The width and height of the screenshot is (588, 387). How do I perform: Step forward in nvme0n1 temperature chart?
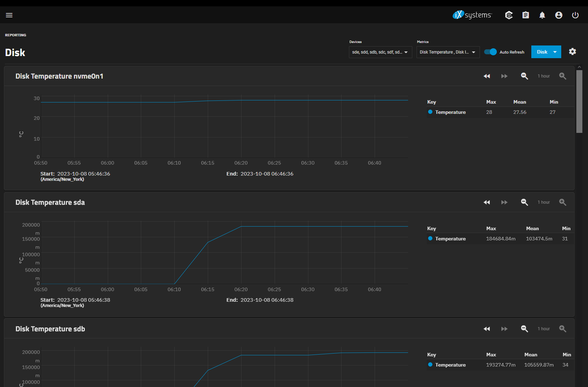(x=504, y=76)
